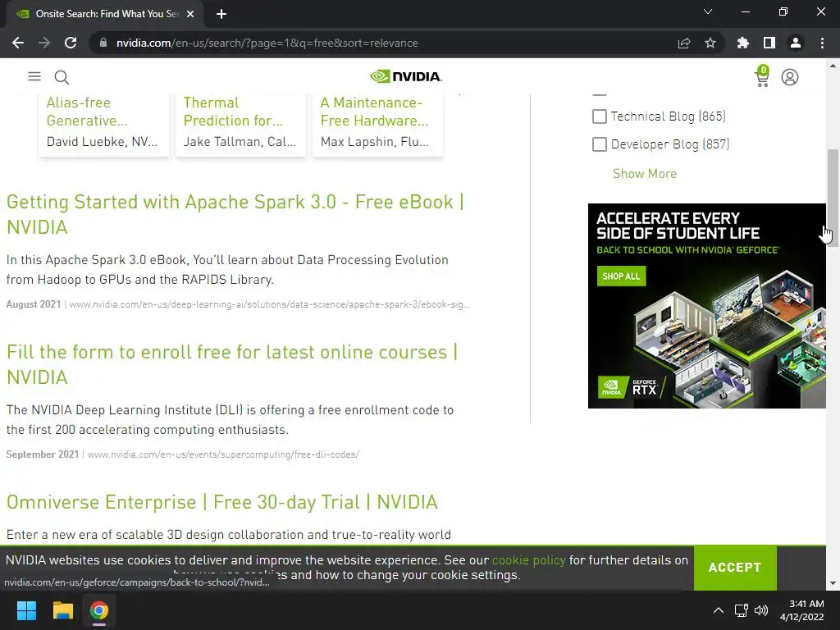This screenshot has height=630, width=840.
Task: Open File Explorer from taskbar
Action: point(62,610)
